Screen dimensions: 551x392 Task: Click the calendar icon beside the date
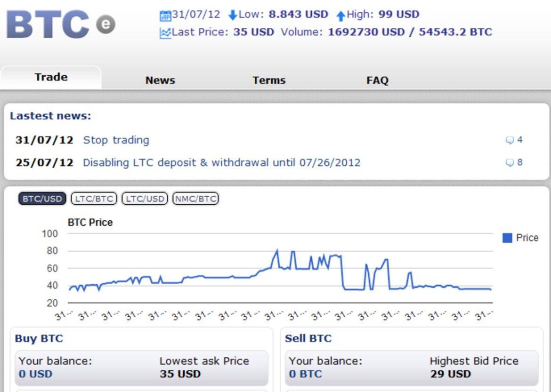[x=165, y=16]
